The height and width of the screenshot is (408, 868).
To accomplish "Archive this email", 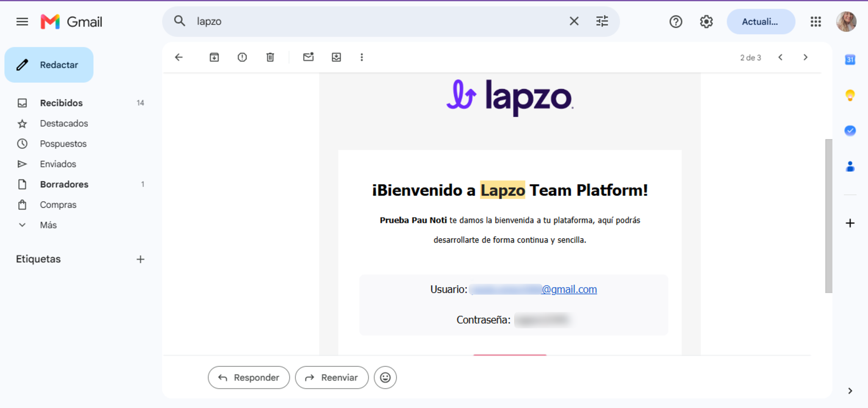I will [214, 57].
